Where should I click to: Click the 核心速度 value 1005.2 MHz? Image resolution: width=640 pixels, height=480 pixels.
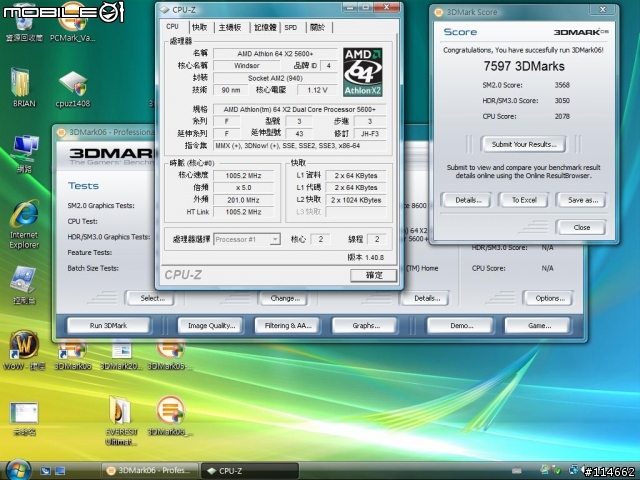[243, 176]
